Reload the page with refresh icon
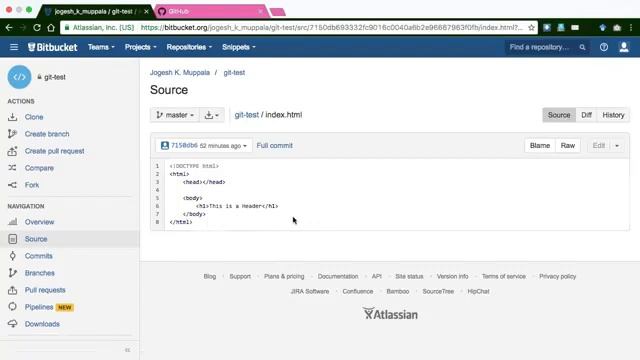Image resolution: width=640 pixels, height=360 pixels. point(37,28)
